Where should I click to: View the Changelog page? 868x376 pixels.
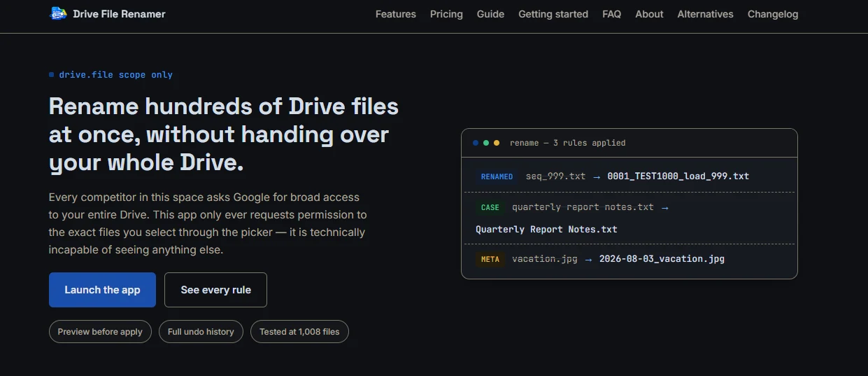click(x=773, y=14)
